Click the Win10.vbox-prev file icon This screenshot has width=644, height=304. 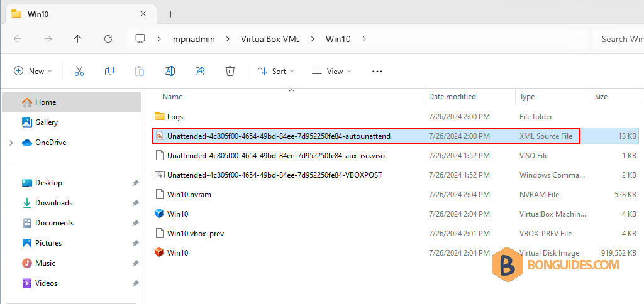click(159, 234)
